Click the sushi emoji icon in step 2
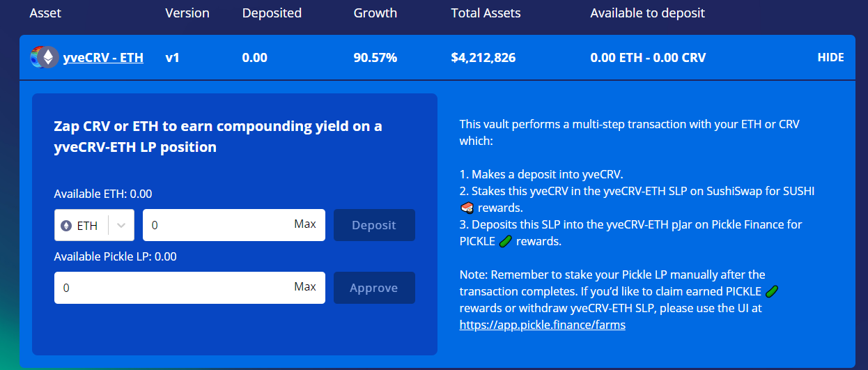The image size is (868, 370). tap(467, 208)
